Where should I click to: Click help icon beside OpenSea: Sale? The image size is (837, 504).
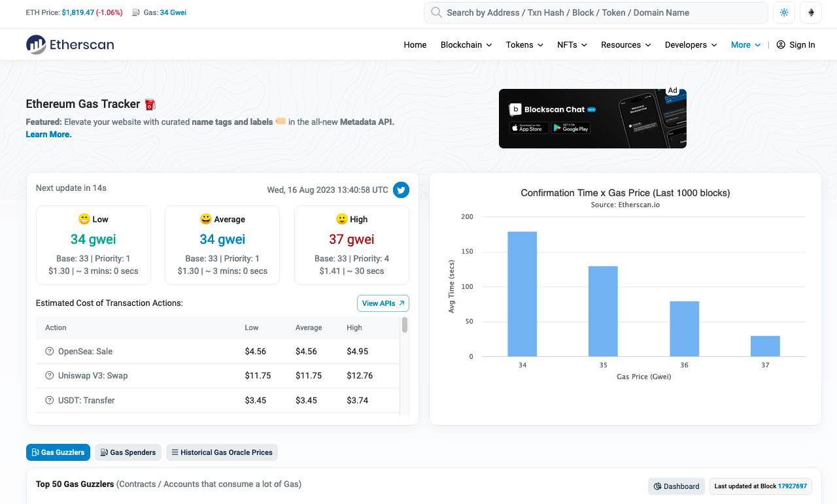(x=49, y=351)
